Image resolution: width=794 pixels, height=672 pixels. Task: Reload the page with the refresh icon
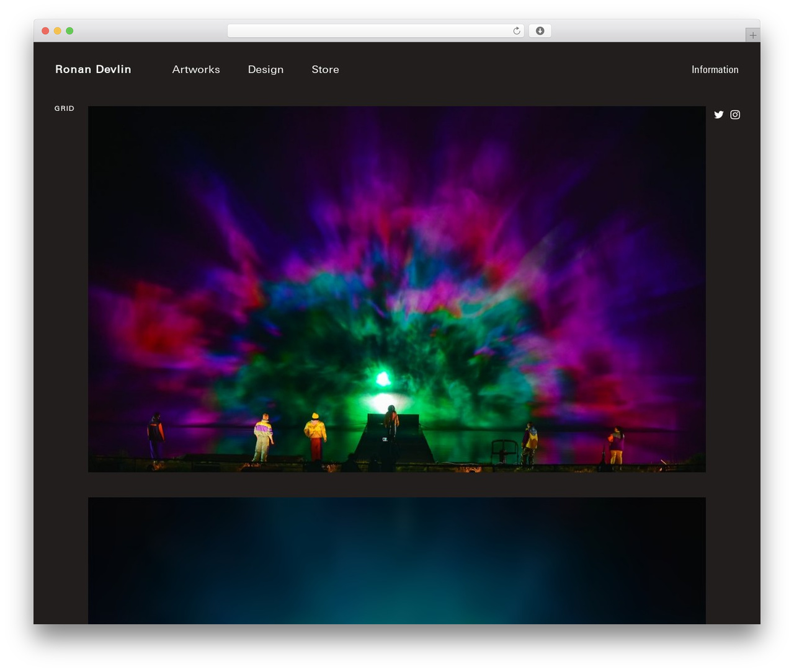tap(517, 31)
